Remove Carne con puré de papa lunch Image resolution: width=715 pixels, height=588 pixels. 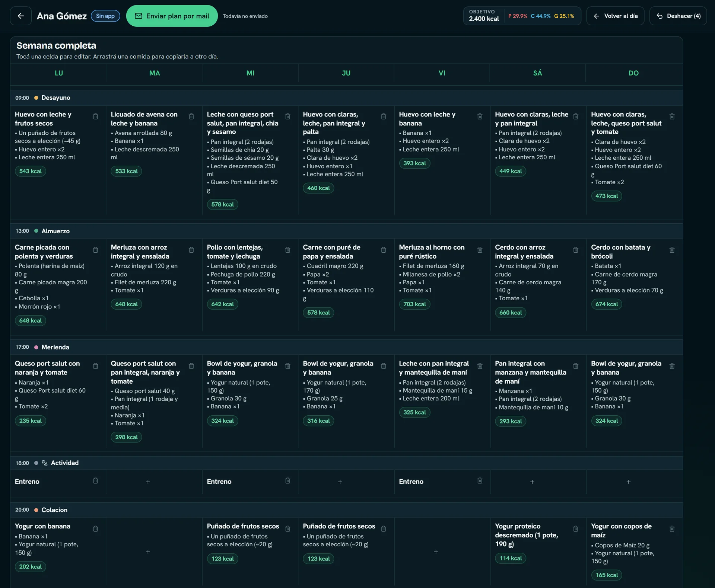384,250
